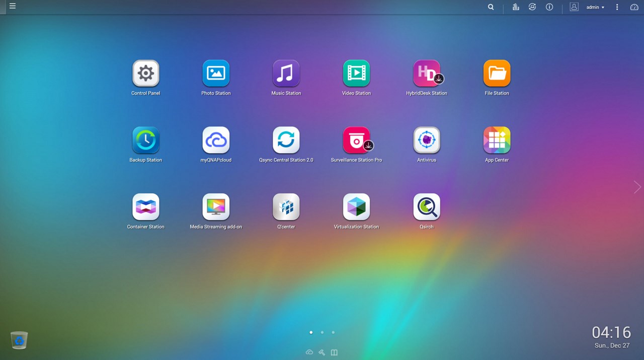The image size is (644, 360).
Task: Open Media Streaming add-on
Action: (x=216, y=207)
